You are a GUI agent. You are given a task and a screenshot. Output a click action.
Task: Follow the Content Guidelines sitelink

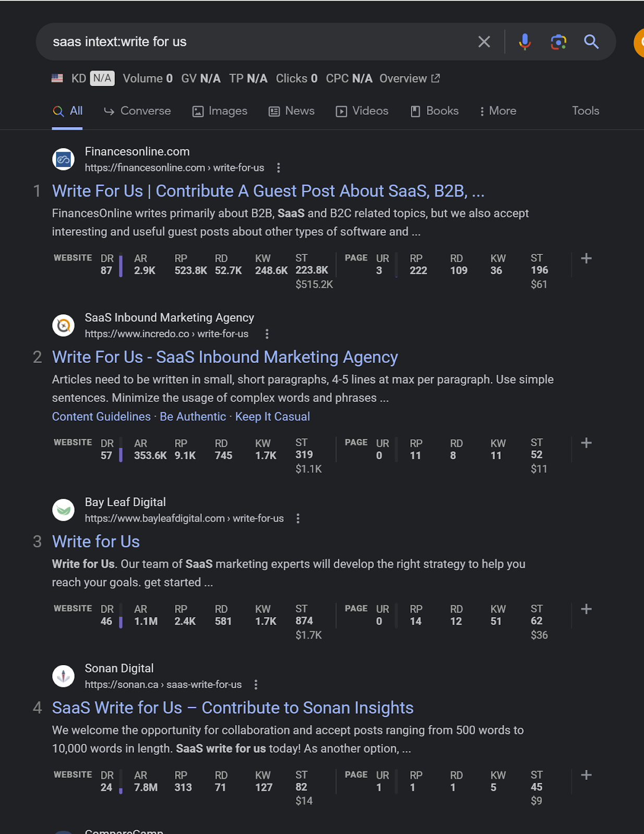[x=101, y=417]
